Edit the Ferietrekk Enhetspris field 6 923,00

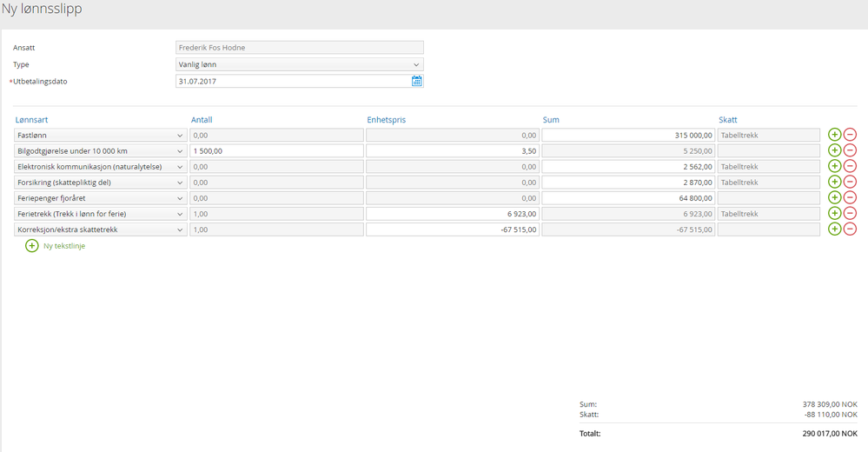pos(453,214)
